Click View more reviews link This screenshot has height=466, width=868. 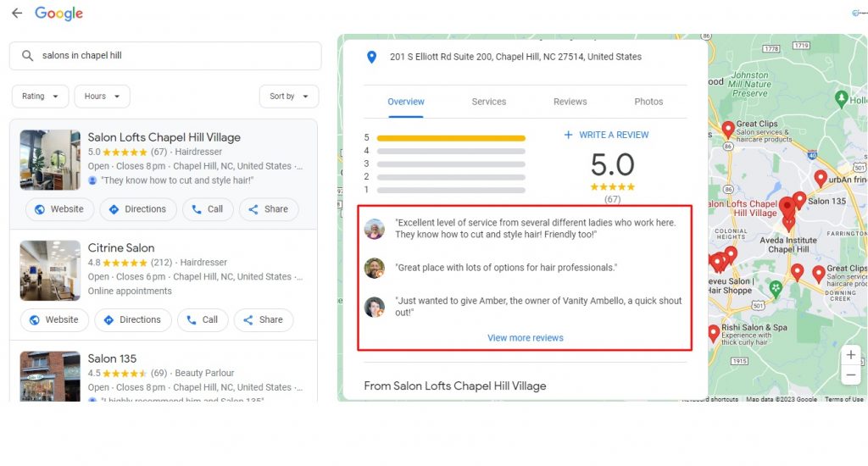(x=526, y=338)
